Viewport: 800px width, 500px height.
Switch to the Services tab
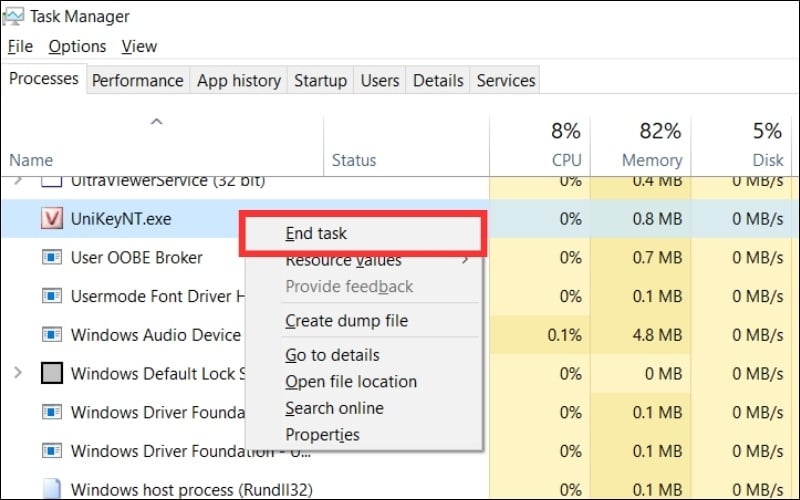506,80
